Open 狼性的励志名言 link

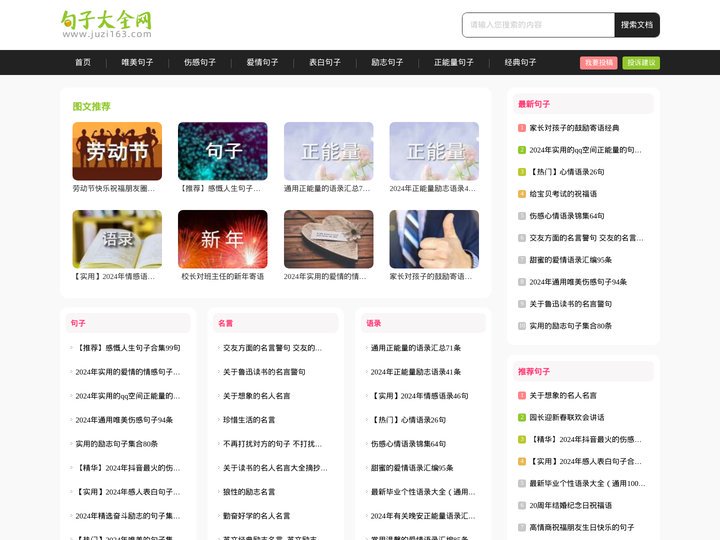tap(249, 492)
